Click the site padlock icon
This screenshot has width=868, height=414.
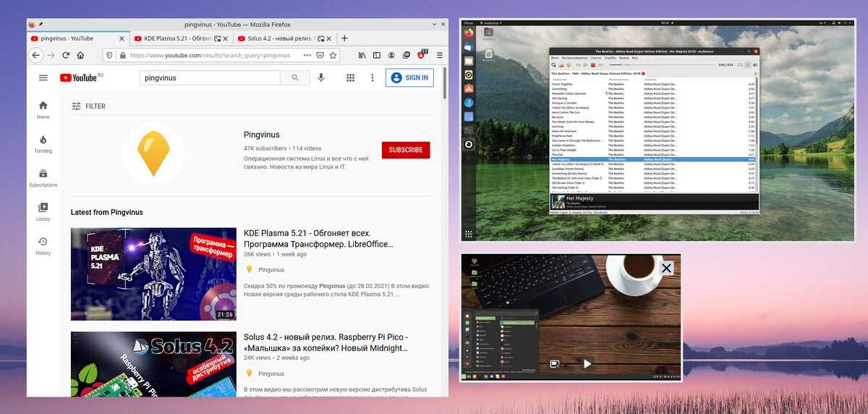tap(122, 55)
